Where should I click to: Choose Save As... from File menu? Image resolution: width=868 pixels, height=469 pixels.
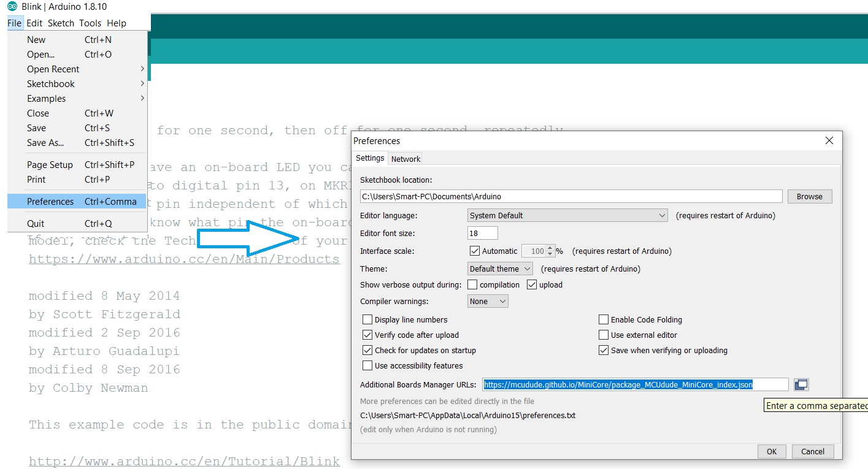click(x=45, y=143)
